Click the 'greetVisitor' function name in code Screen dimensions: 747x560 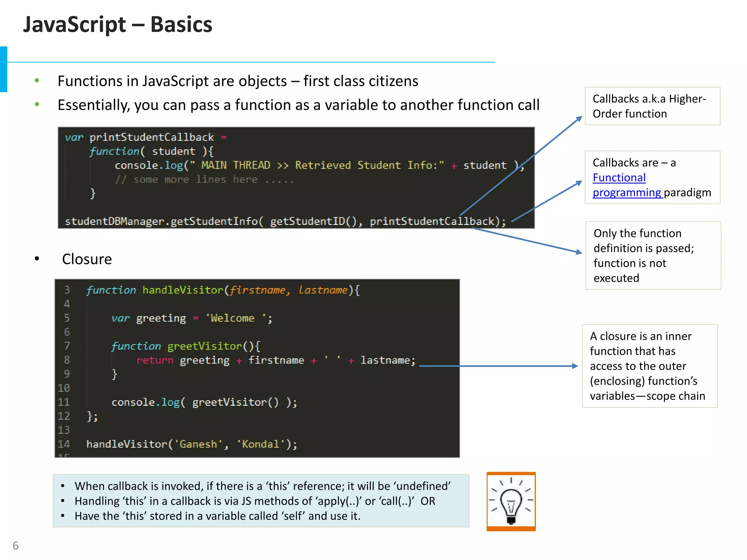[204, 346]
